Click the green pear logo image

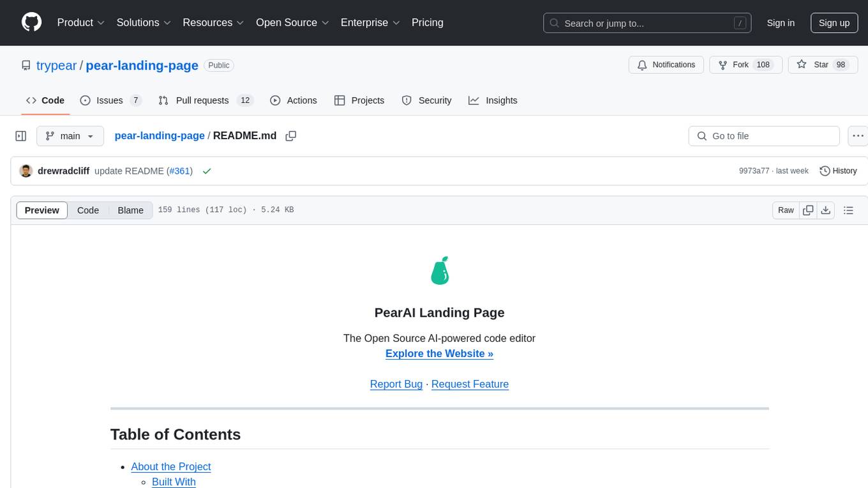[x=440, y=270]
